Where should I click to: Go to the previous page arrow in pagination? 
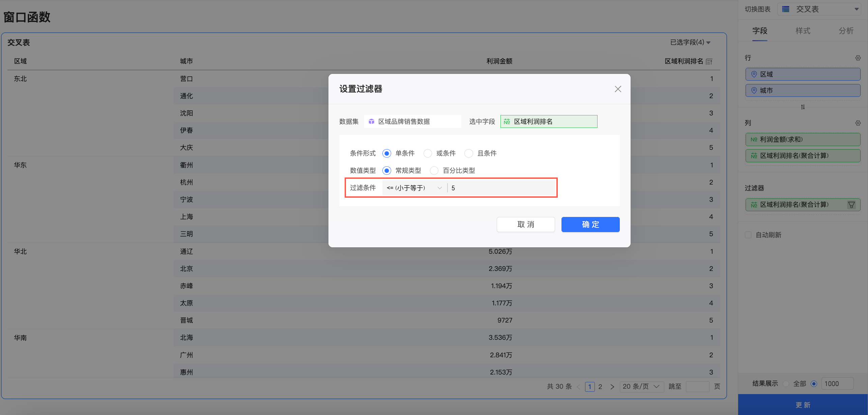579,387
